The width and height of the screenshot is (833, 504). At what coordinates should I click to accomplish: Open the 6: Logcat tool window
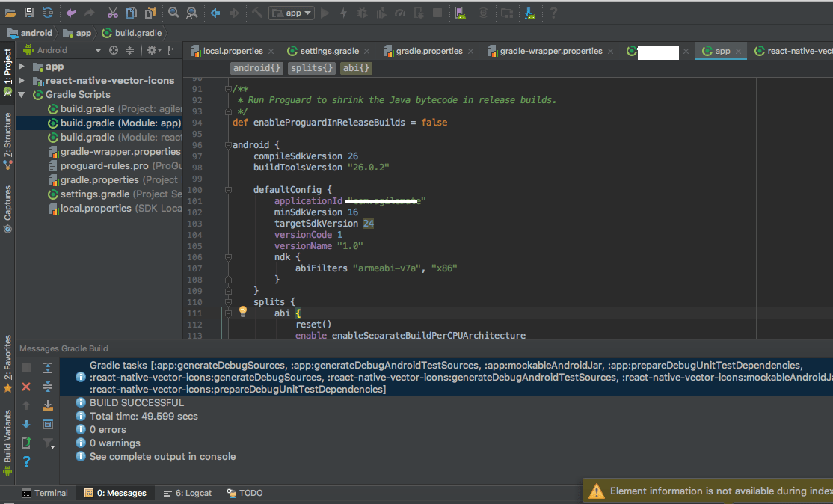pos(188,494)
